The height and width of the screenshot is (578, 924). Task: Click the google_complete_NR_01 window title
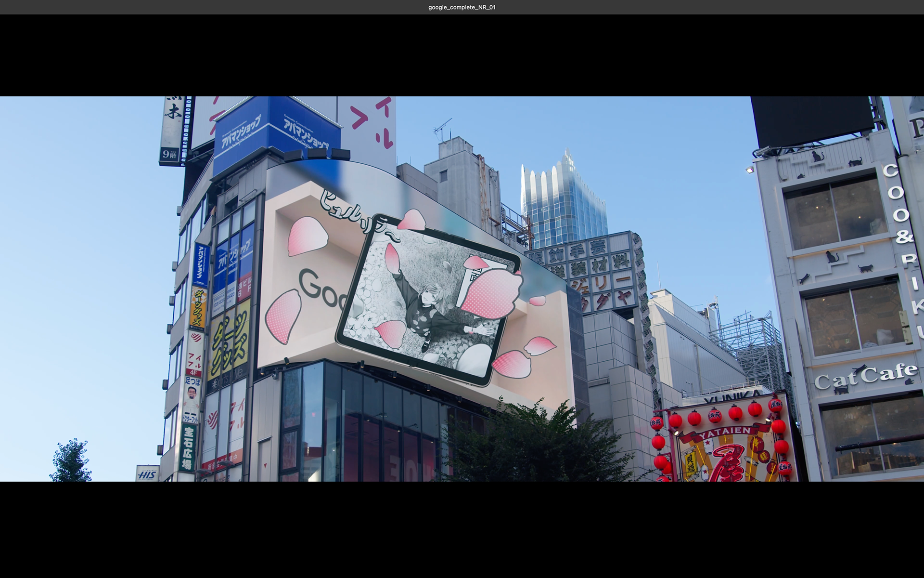click(462, 7)
